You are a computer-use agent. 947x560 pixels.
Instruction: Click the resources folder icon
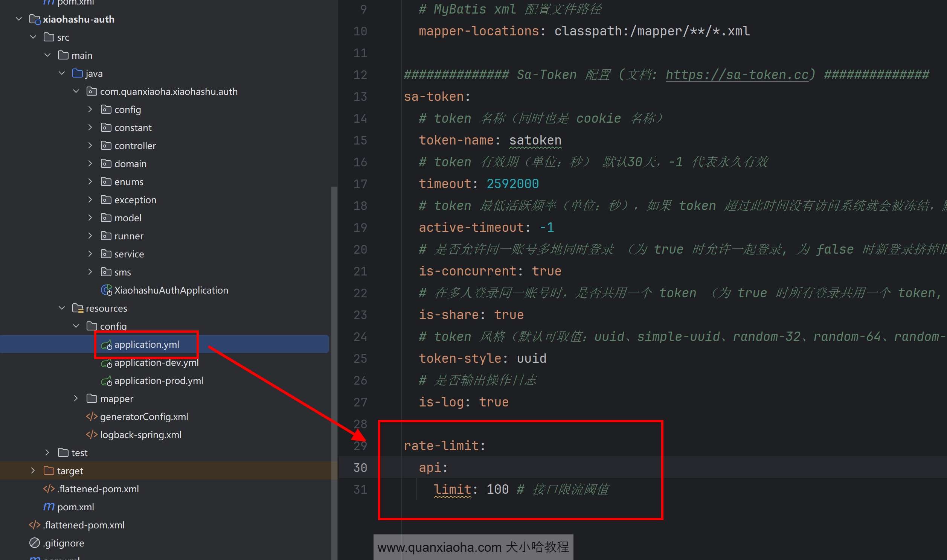click(x=77, y=308)
